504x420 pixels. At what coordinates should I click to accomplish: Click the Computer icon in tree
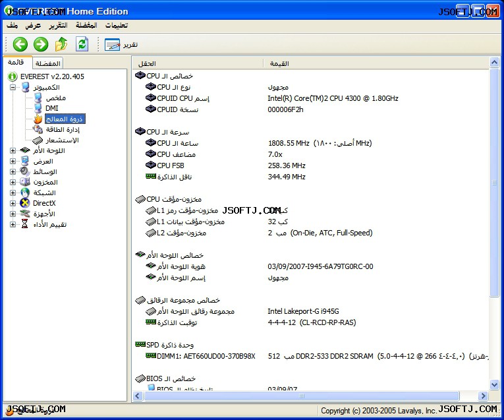click(x=26, y=87)
